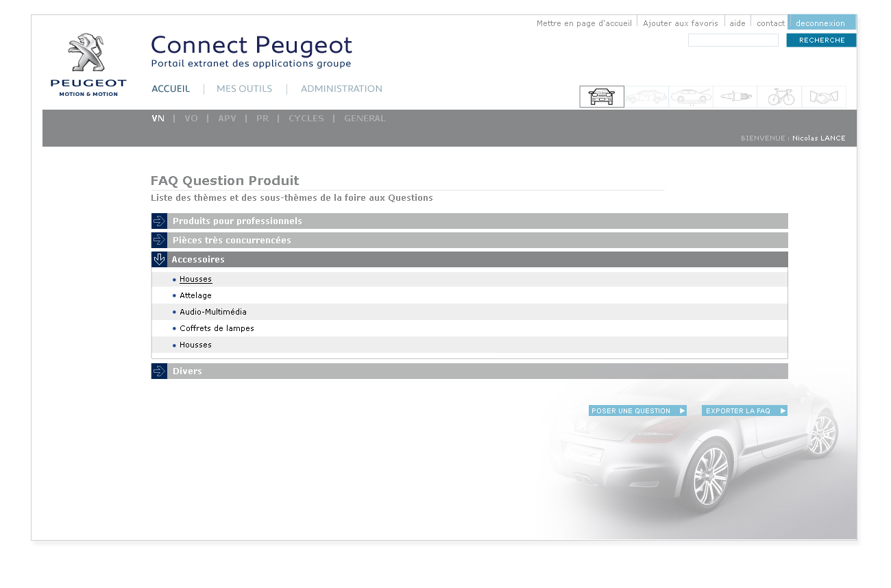Viewport: 891px width, 588px height.
Task: Focus the search input field
Action: [x=733, y=40]
